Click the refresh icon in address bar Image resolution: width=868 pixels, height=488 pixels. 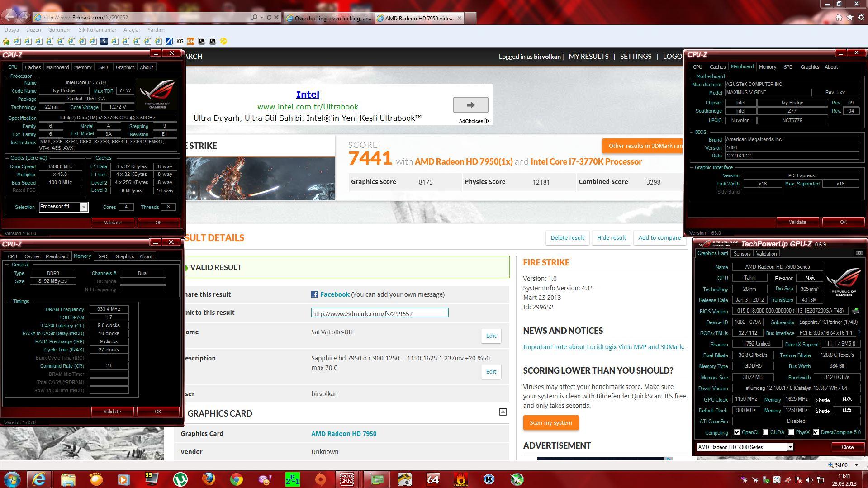[269, 17]
